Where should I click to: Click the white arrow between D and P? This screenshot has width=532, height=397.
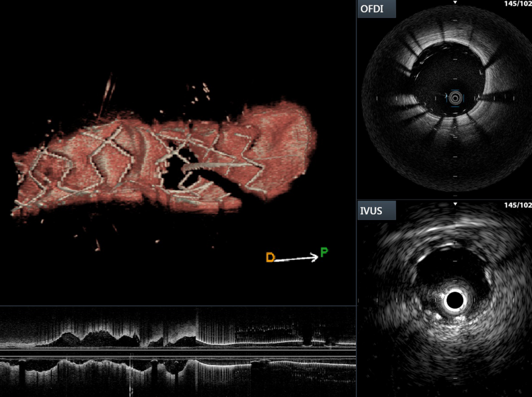[x=296, y=257]
